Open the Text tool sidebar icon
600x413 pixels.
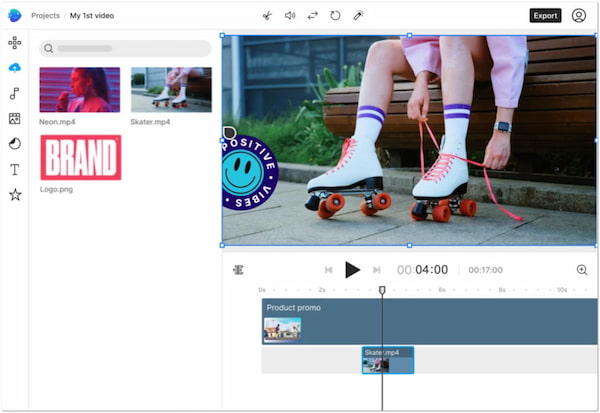point(15,169)
